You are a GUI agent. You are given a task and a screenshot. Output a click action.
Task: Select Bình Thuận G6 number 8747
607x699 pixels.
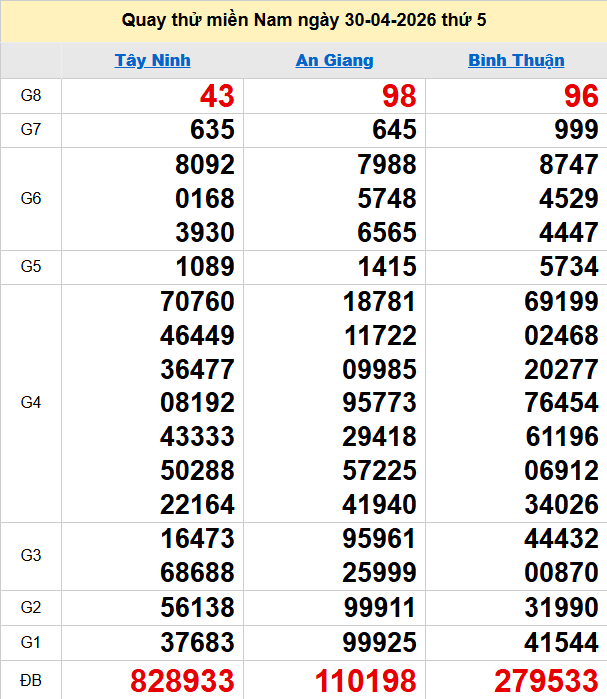pyautogui.click(x=569, y=164)
